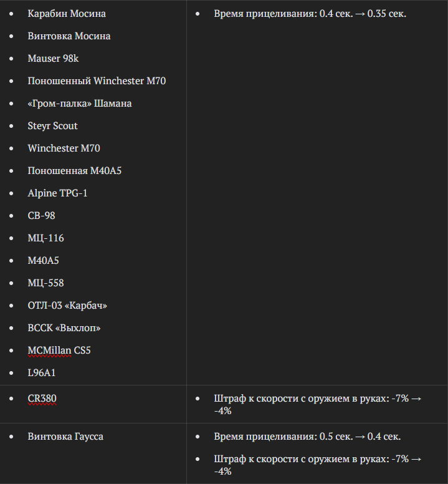
Task: Click the underlined "CR380" text
Action: tap(42, 399)
